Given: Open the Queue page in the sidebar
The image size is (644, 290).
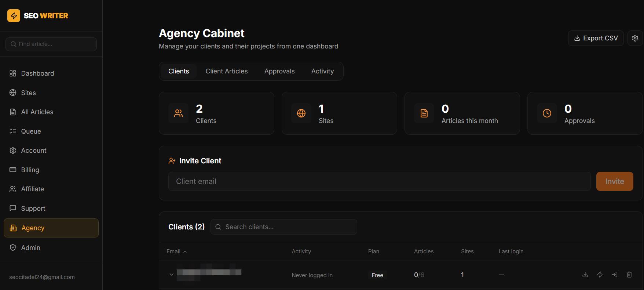Looking at the screenshot, I should (51, 131).
